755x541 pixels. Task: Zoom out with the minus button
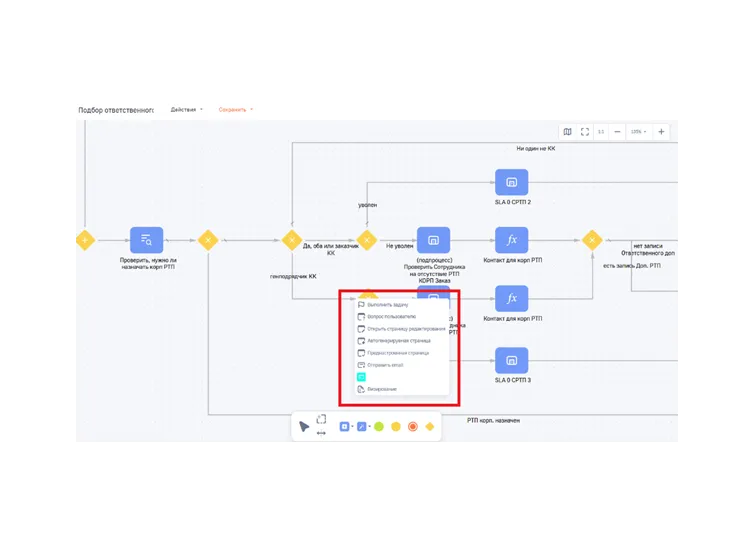click(x=617, y=132)
